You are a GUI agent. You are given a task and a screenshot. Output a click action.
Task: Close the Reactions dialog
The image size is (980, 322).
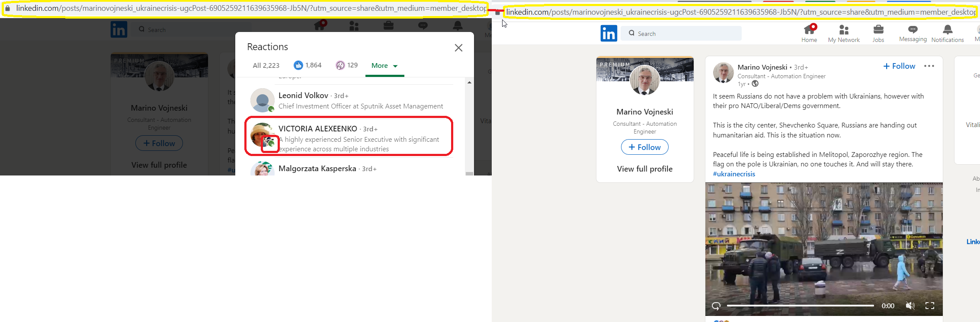[x=458, y=48]
